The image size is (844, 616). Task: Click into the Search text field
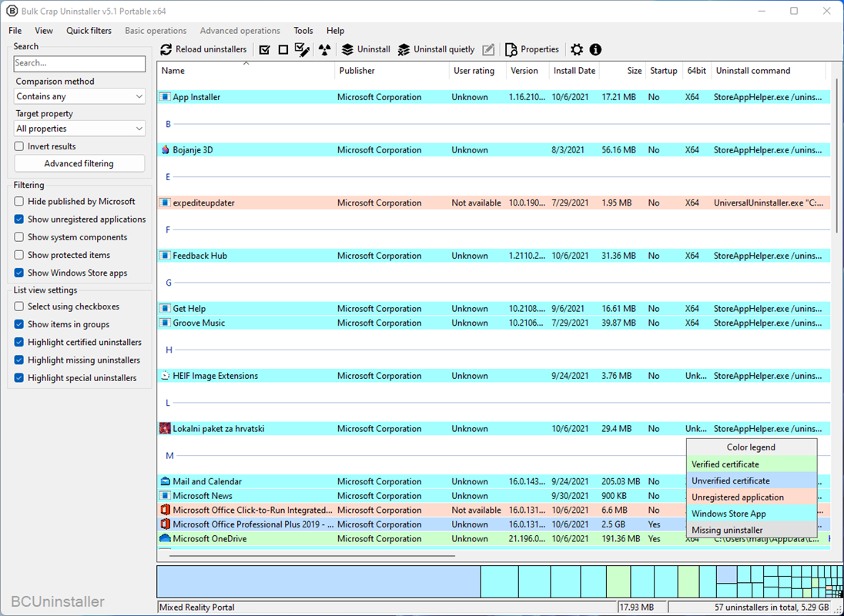tap(79, 63)
